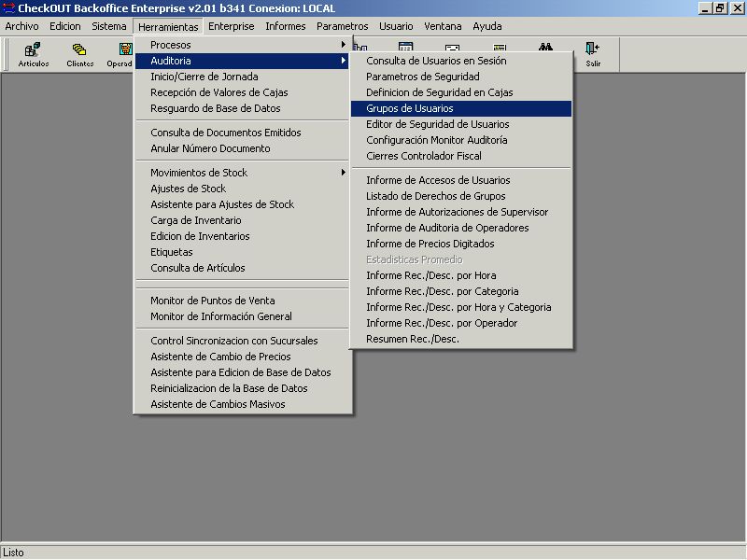Screen dimensions: 747x560
Task: Choose Parametros de Seguridad
Action: 461,77
